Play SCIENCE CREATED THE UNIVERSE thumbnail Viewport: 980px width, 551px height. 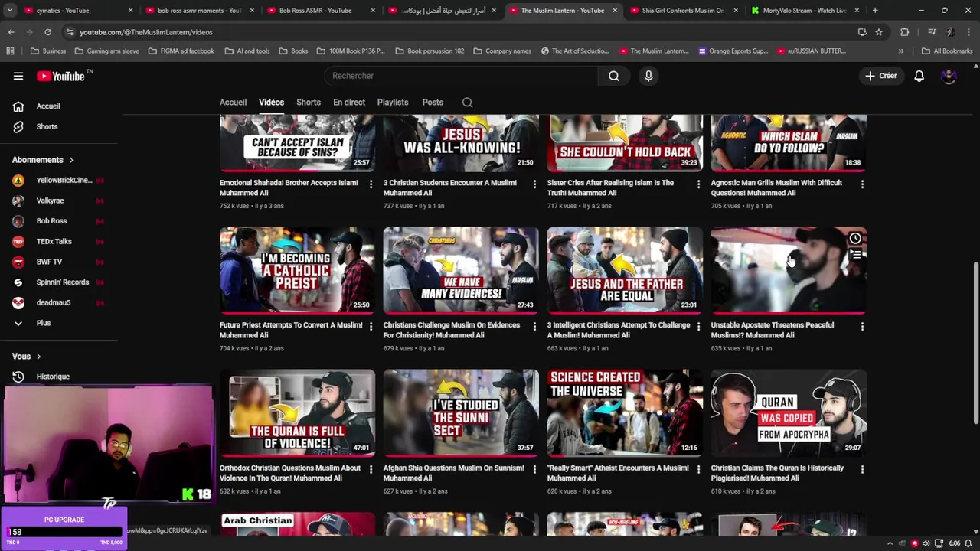(625, 412)
